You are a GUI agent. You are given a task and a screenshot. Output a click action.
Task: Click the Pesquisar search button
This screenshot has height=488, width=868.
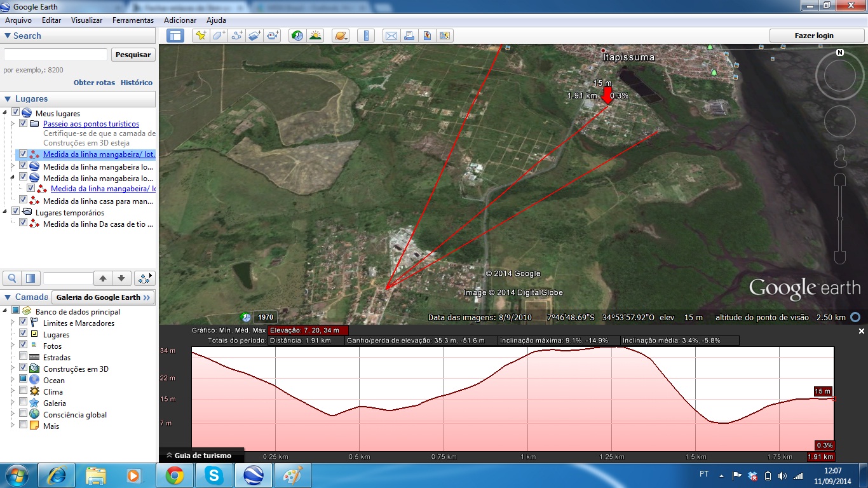[x=133, y=55]
